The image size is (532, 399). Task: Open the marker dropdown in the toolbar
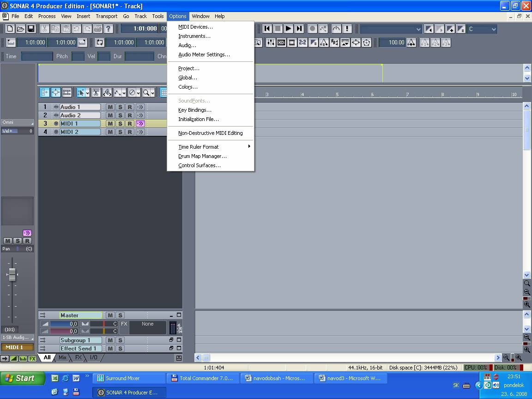(x=418, y=29)
